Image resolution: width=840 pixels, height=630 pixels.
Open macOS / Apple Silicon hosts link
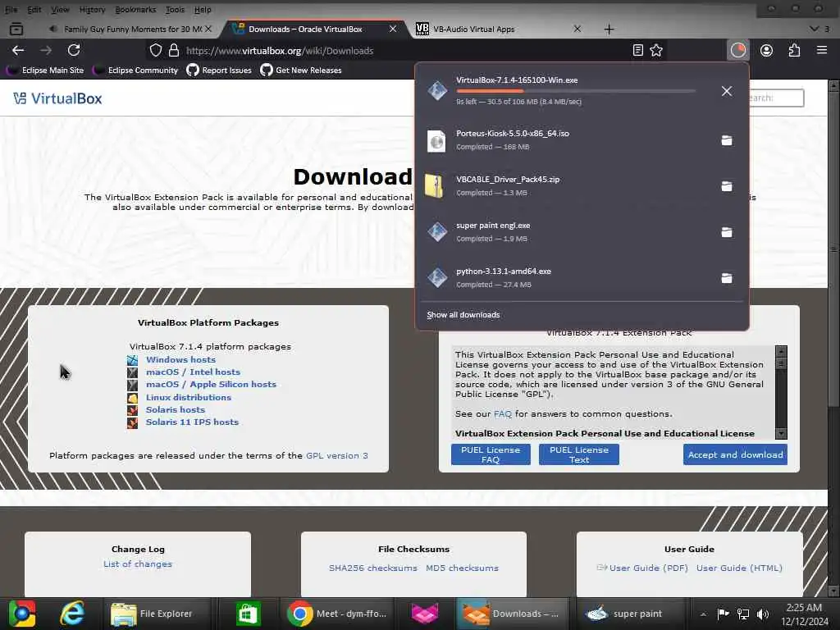click(211, 384)
